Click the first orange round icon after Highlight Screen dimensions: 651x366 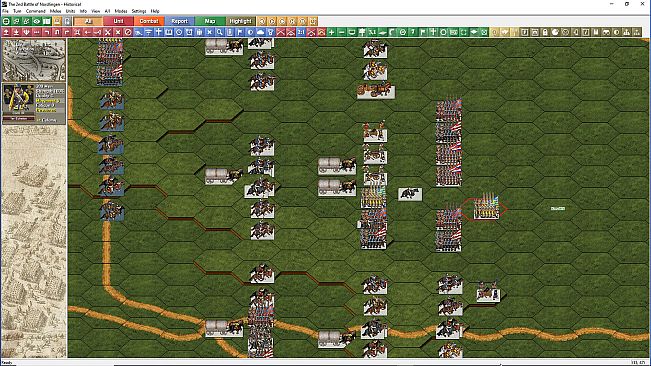pyautogui.click(x=262, y=21)
